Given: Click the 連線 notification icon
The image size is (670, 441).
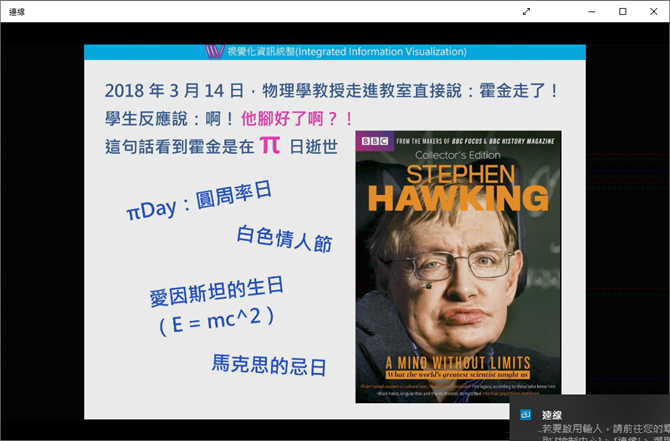Looking at the screenshot, I should click(x=526, y=414).
